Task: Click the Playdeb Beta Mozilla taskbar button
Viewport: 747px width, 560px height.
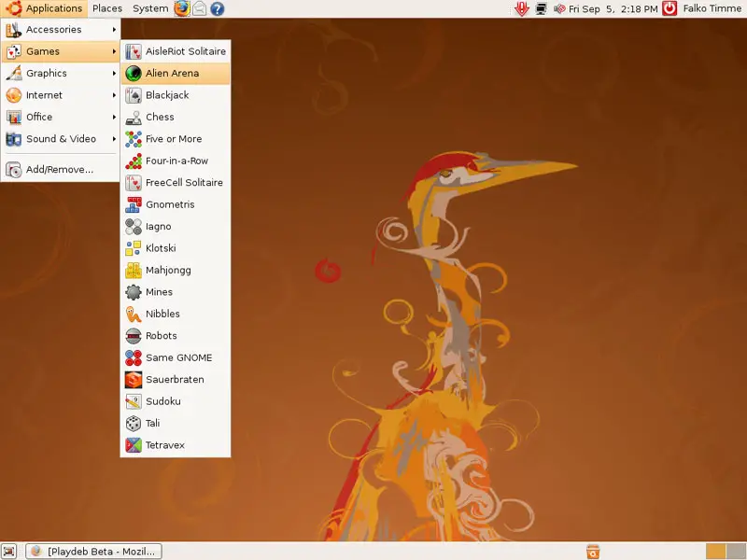Action: tap(94, 552)
